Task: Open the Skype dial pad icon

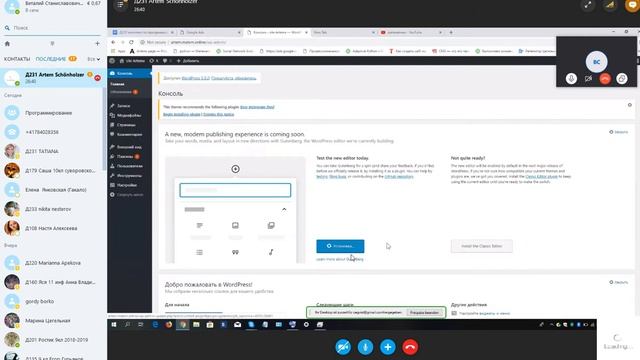Action: pyautogui.click(x=52, y=43)
